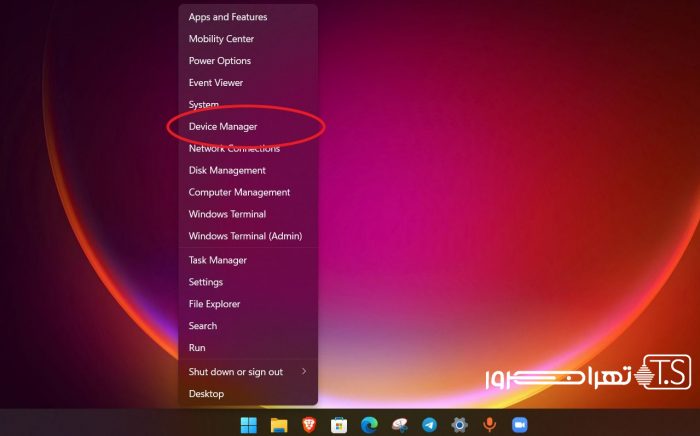The width and height of the screenshot is (700, 436).
Task: Open the orange microphone app icon
Action: 490,425
